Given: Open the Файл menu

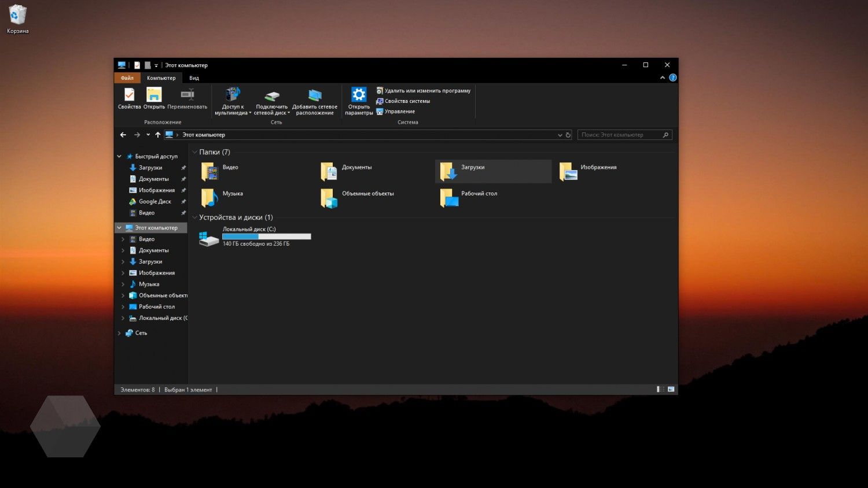Looking at the screenshot, I should click(x=127, y=77).
